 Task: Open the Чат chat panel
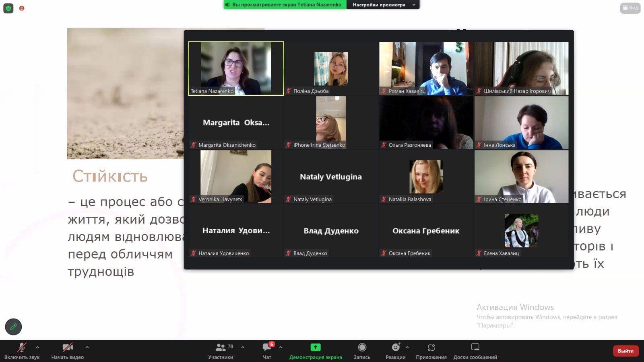tap(267, 351)
